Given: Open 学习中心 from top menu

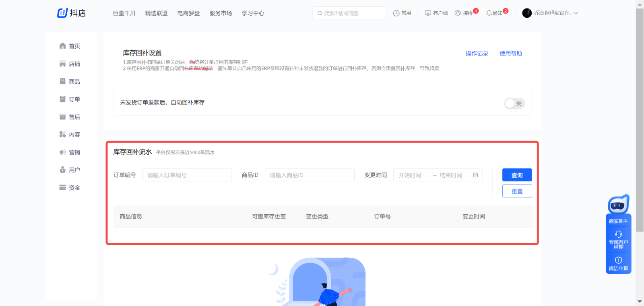Looking at the screenshot, I should tap(253, 13).
